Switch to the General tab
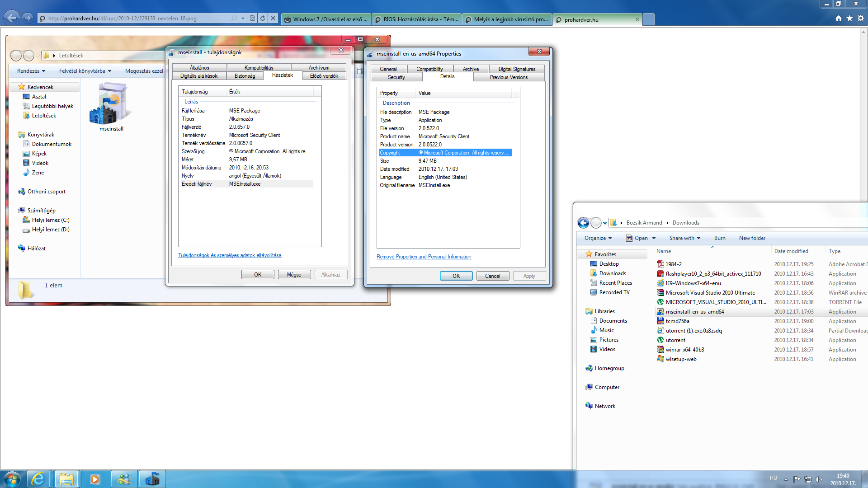 [388, 69]
